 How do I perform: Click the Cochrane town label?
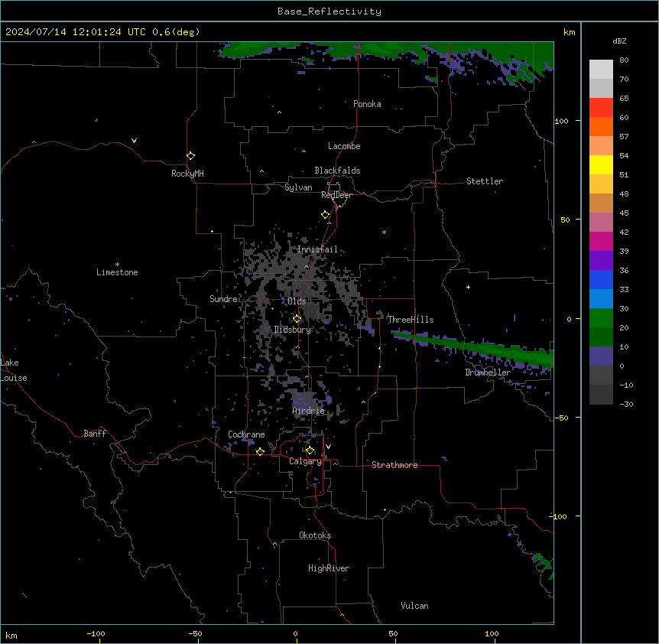246,434
